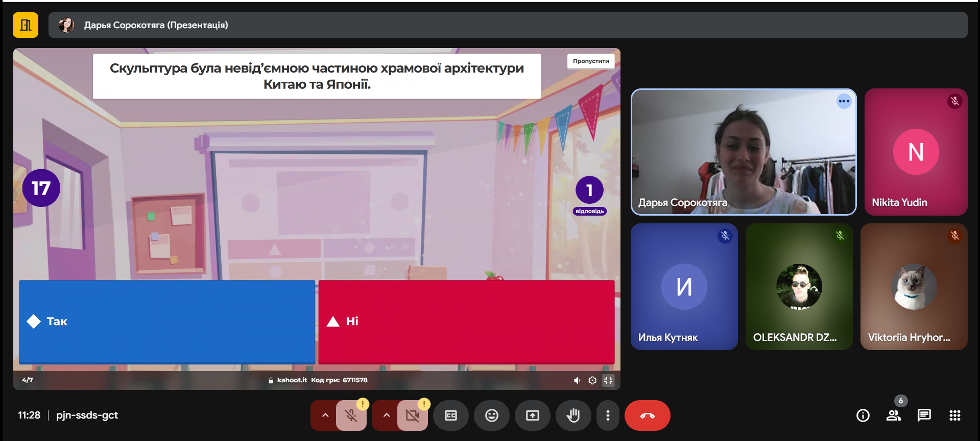Click the kahoot.it lock icon

tap(271, 380)
